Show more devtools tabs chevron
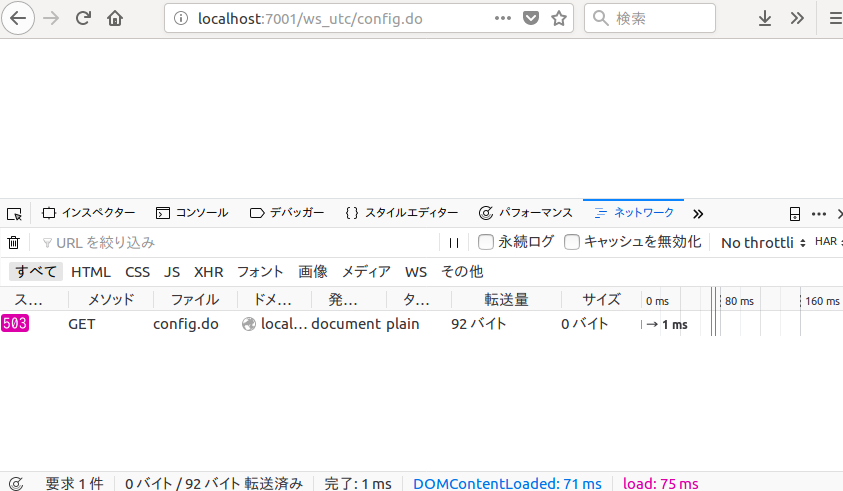The height and width of the screenshot is (491, 843). click(x=698, y=214)
